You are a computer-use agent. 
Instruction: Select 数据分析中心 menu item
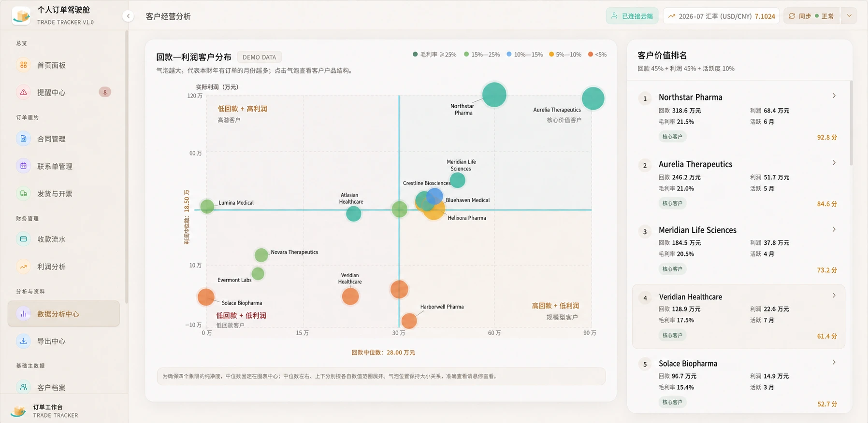(x=64, y=314)
